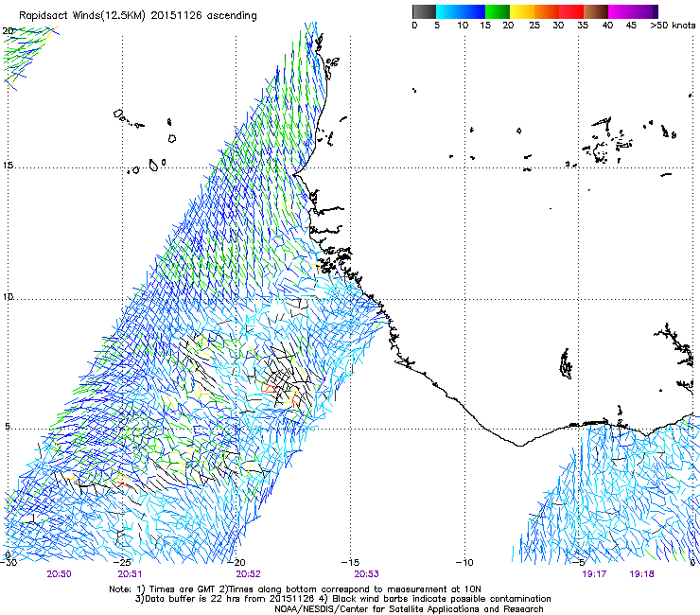Click the latitude label '10' on left axis
The width and height of the screenshot is (700, 615).
[8, 296]
